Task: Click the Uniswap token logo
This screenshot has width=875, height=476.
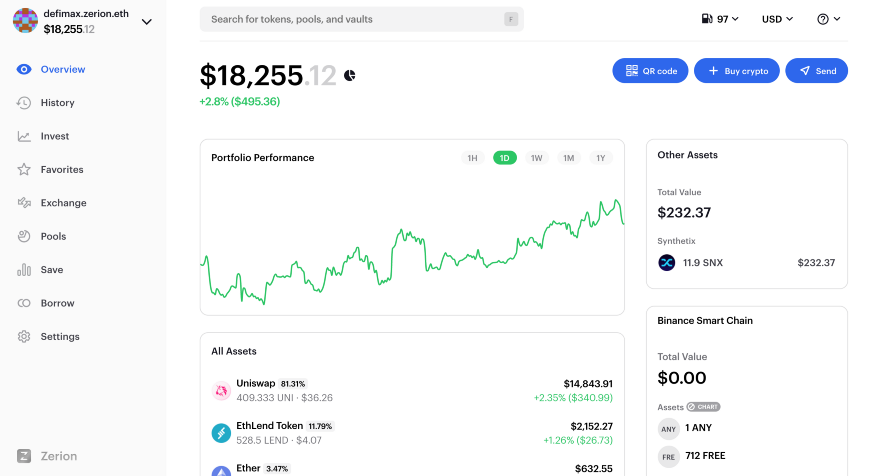Action: [x=221, y=391]
